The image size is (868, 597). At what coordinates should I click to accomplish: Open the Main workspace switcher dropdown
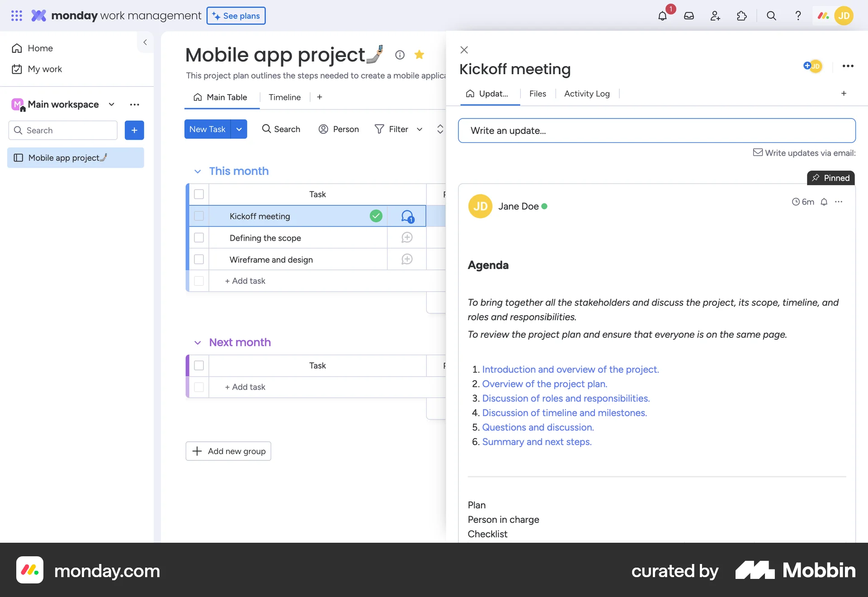coord(111,104)
